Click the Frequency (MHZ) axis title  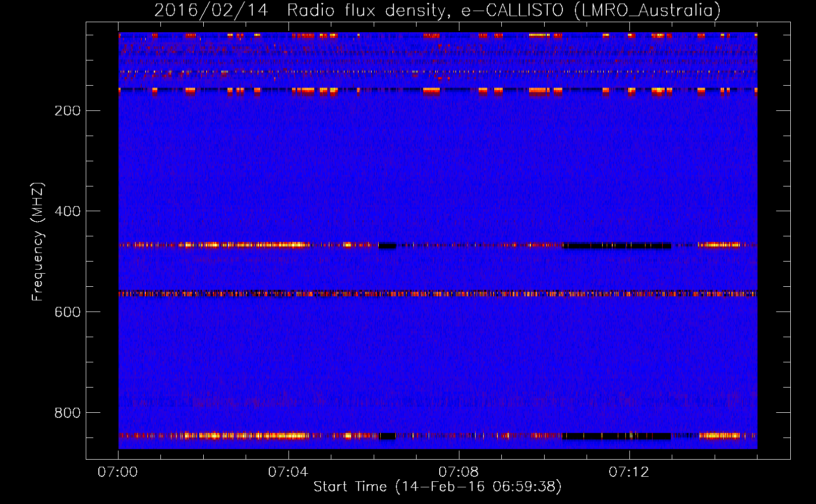pyautogui.click(x=38, y=242)
